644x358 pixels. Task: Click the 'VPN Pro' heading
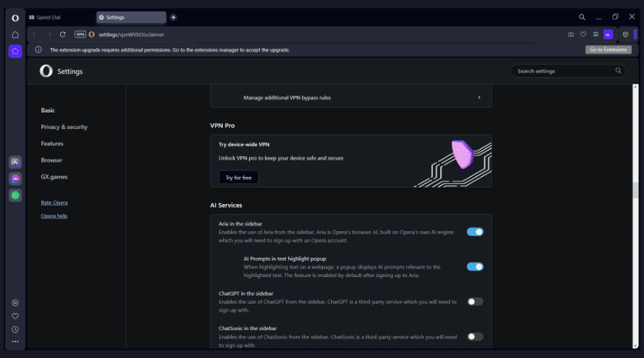(223, 125)
